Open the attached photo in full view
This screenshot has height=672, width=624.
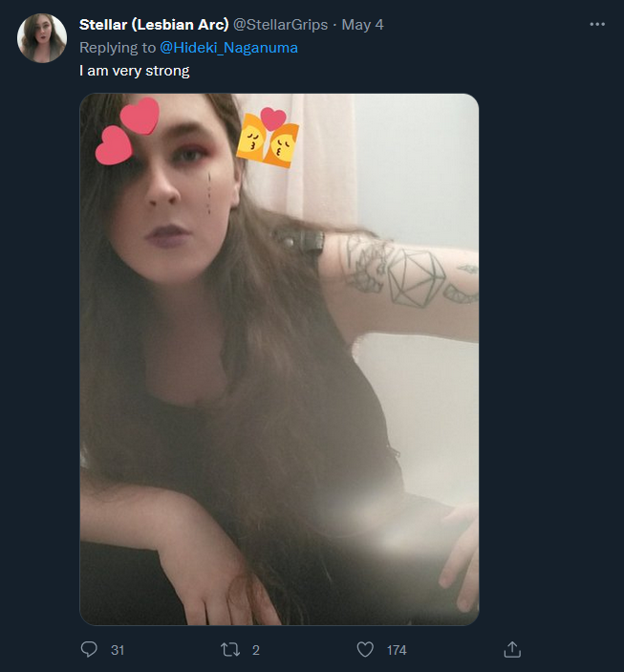coord(279,359)
